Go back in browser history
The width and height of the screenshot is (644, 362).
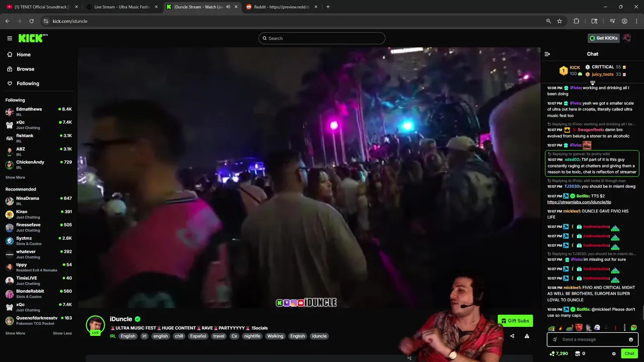(x=8, y=21)
